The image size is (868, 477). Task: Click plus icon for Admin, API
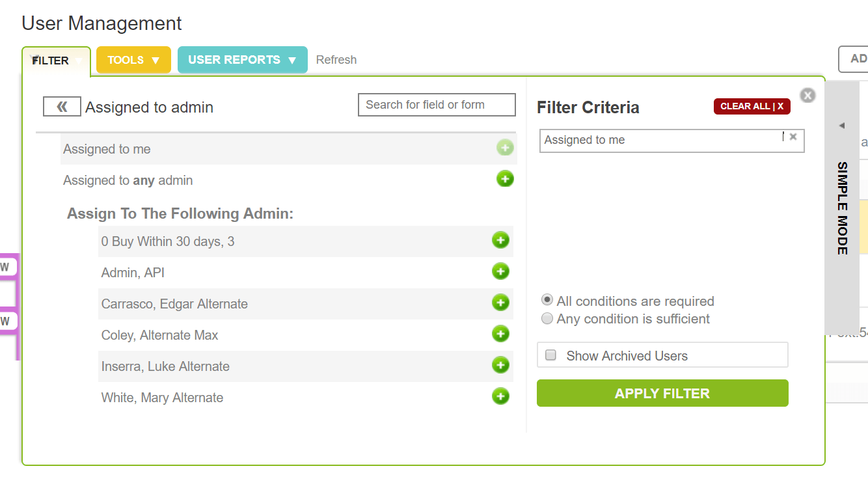pyautogui.click(x=500, y=271)
